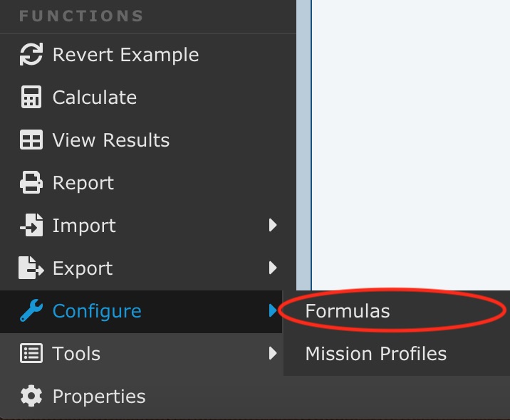The image size is (510, 420).
Task: Click the Tools list icon
Action: [31, 354]
